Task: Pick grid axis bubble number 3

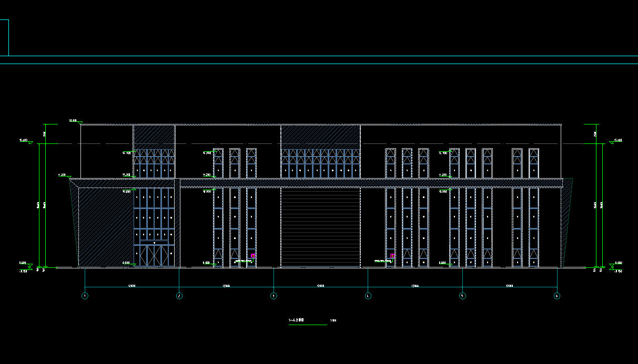Action: [274, 296]
